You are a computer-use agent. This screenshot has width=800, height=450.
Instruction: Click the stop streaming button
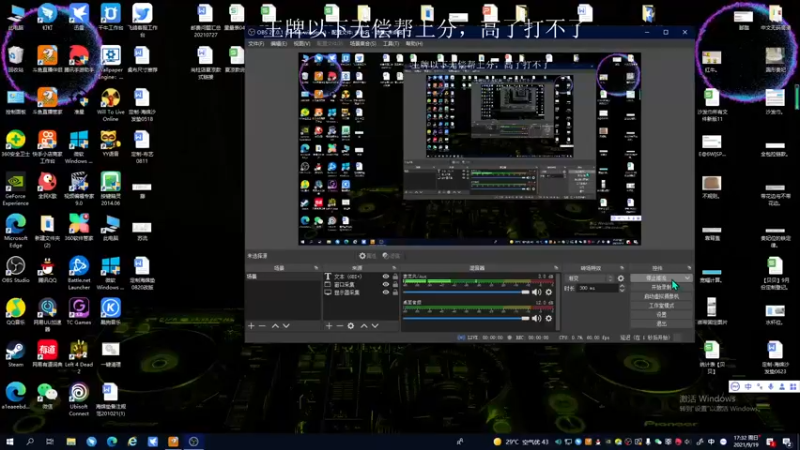click(x=657, y=278)
